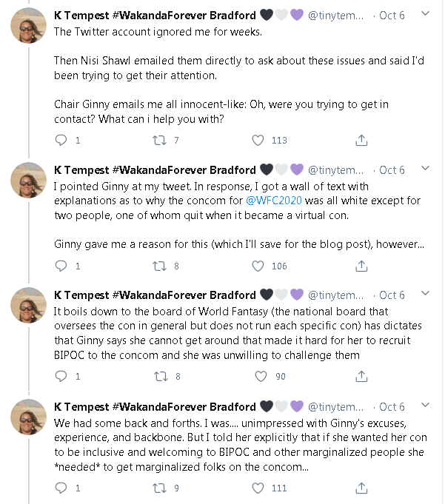The image size is (445, 504).
Task: Share the tweet mentioning Chair Ginny
Action: point(361,140)
